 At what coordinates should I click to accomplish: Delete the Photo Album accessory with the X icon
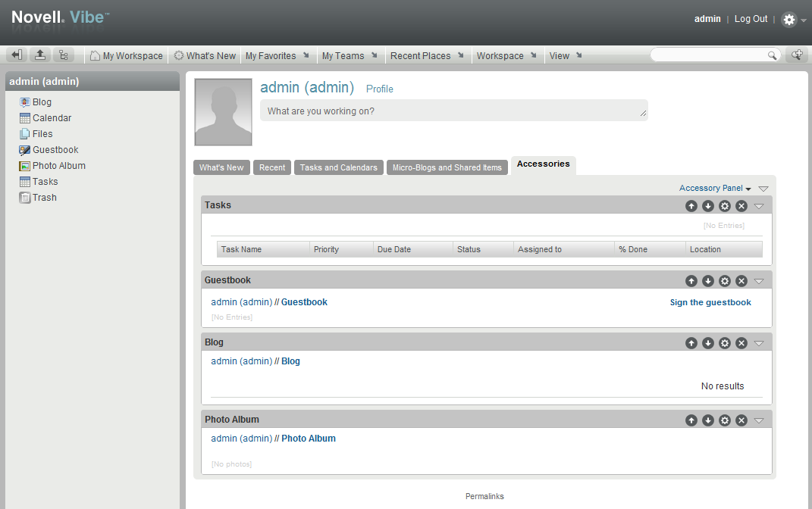(741, 420)
